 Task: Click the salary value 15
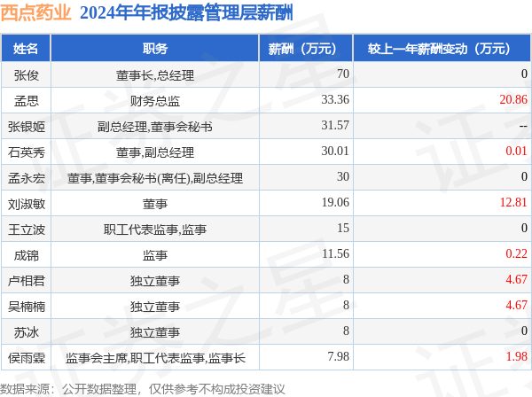[343, 228]
